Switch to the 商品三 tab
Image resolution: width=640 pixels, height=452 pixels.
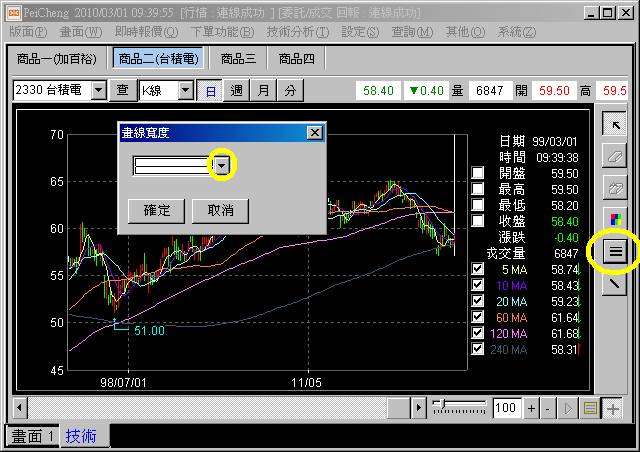pyautogui.click(x=238, y=59)
